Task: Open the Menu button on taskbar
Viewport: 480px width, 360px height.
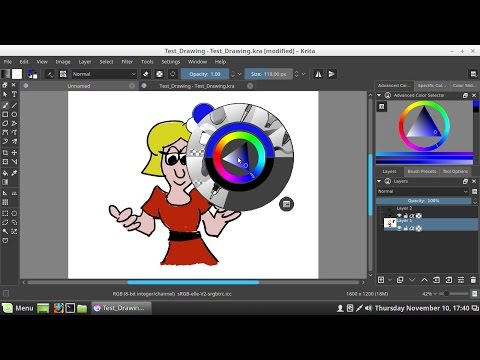Action: pyautogui.click(x=18, y=308)
